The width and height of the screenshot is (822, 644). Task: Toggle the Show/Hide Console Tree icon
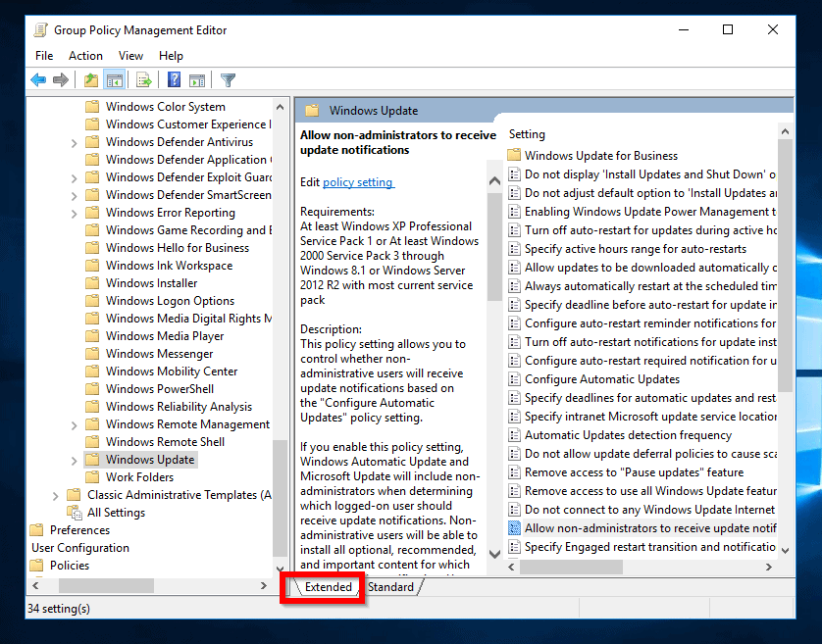point(114,80)
